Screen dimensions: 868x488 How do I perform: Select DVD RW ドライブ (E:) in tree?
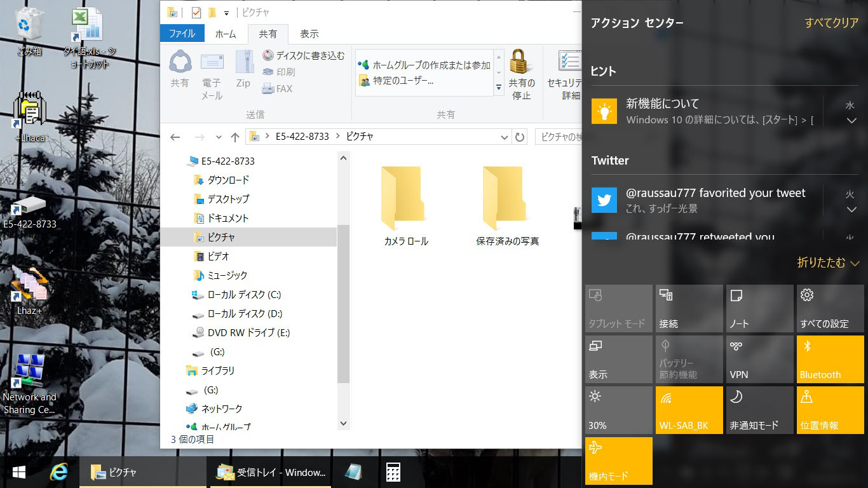tap(240, 332)
